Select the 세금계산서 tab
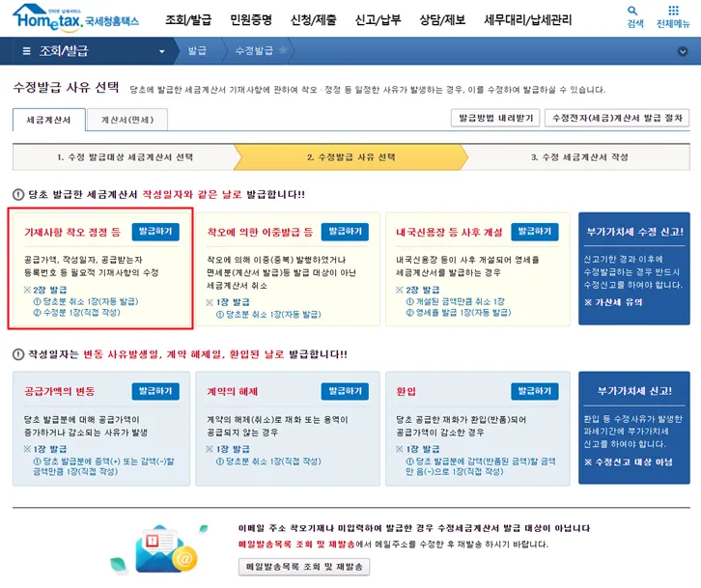The width and height of the screenshot is (701, 588). (48, 120)
